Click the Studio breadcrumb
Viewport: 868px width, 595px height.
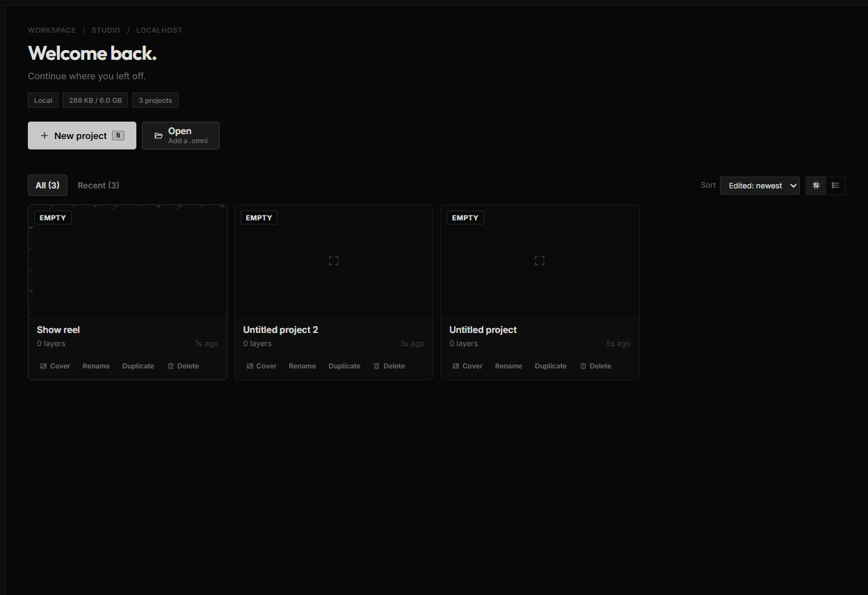[x=106, y=31]
